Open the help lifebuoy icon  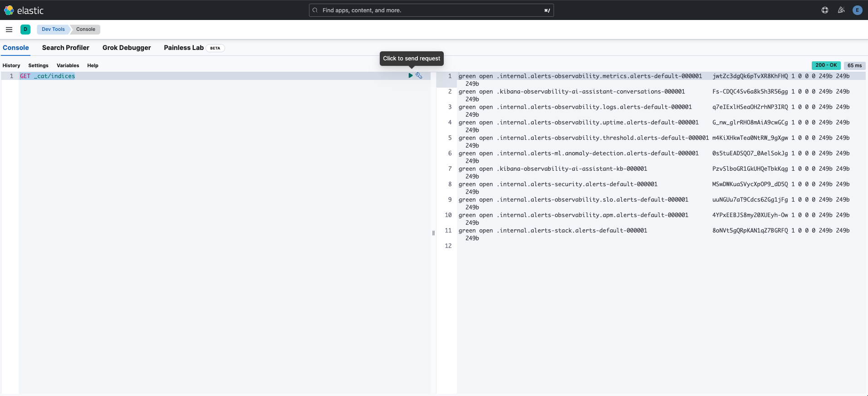[x=825, y=10]
